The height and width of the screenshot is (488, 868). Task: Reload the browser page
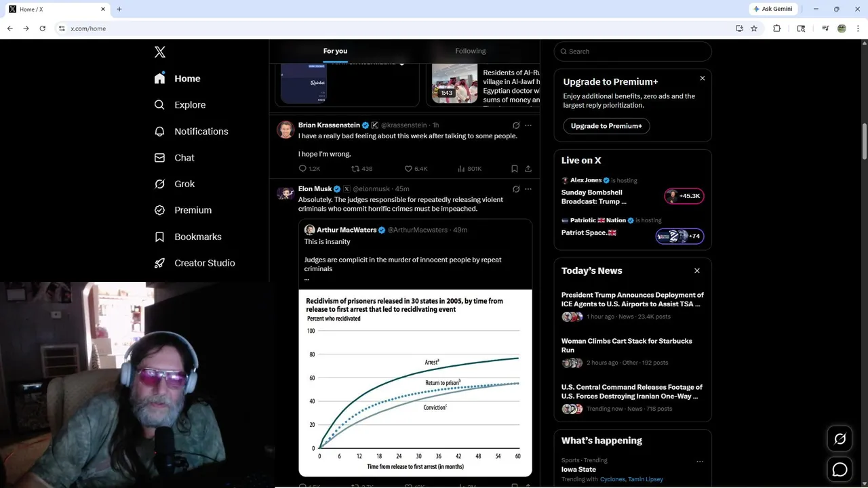coord(42,28)
